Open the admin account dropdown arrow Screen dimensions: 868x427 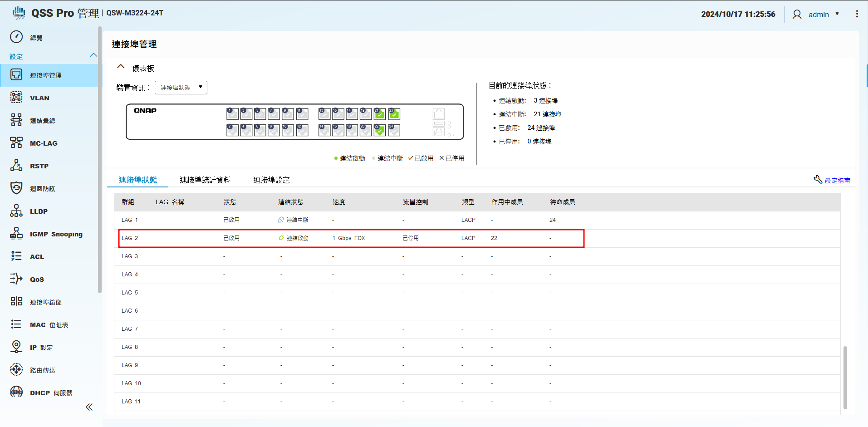(x=837, y=14)
